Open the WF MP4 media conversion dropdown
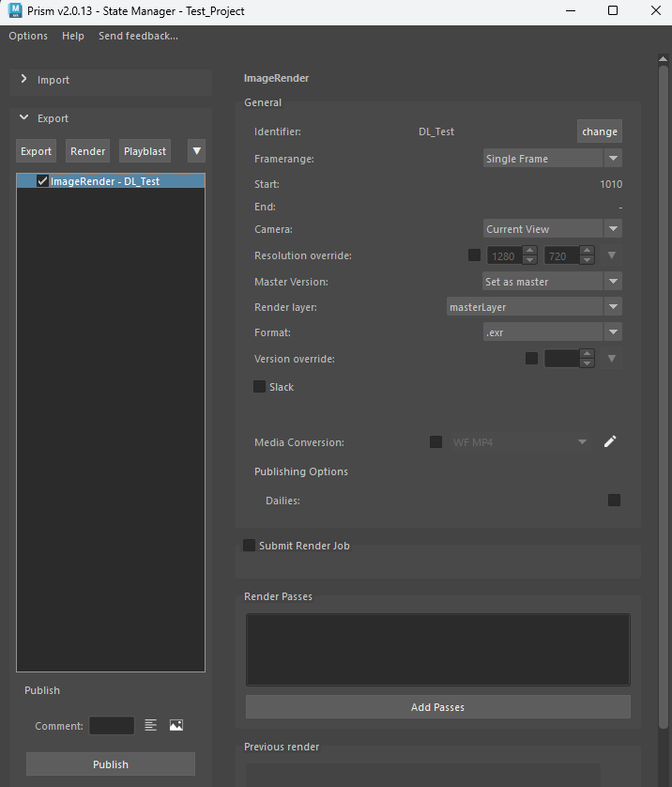This screenshot has height=787, width=672. (x=520, y=441)
